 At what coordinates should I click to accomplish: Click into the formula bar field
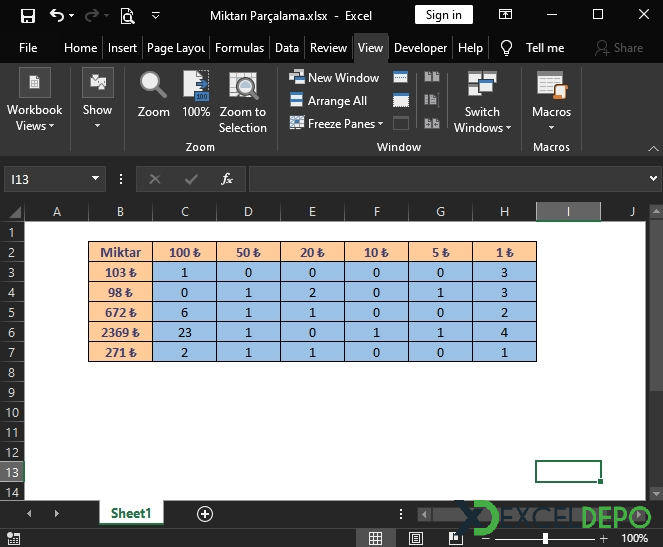tap(447, 179)
